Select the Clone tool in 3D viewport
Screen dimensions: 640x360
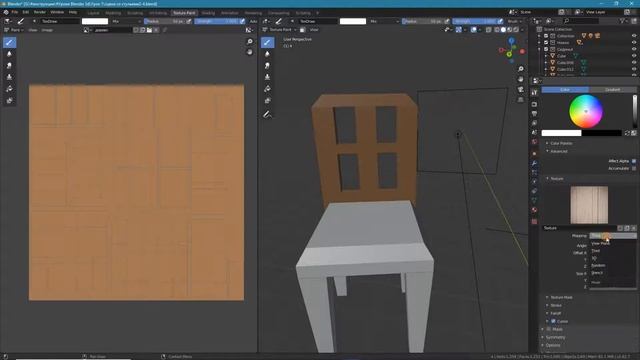[x=267, y=77]
